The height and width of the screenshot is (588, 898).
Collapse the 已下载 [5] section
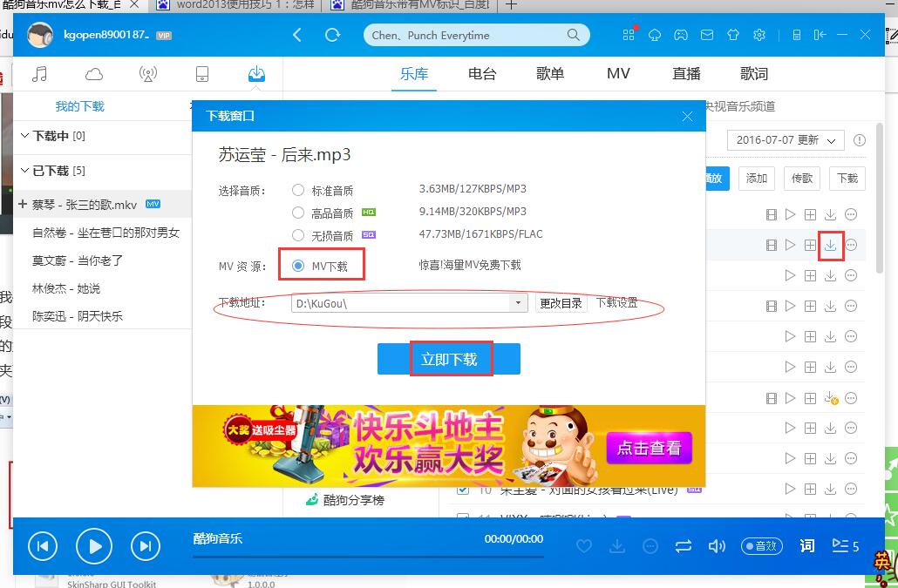pyautogui.click(x=24, y=171)
